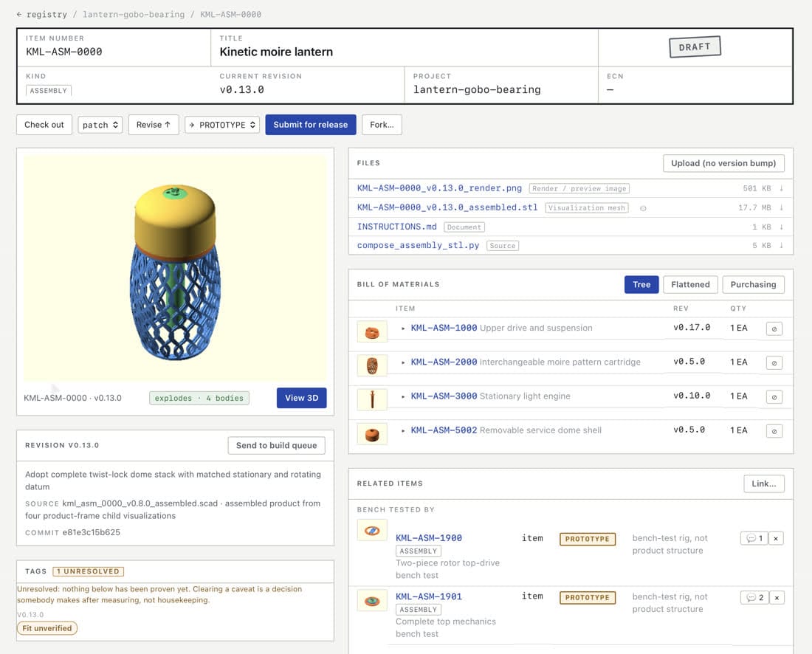Download INSTRUCTIONS.md via its arrow icon
This screenshot has width=812, height=654.
coord(782,227)
